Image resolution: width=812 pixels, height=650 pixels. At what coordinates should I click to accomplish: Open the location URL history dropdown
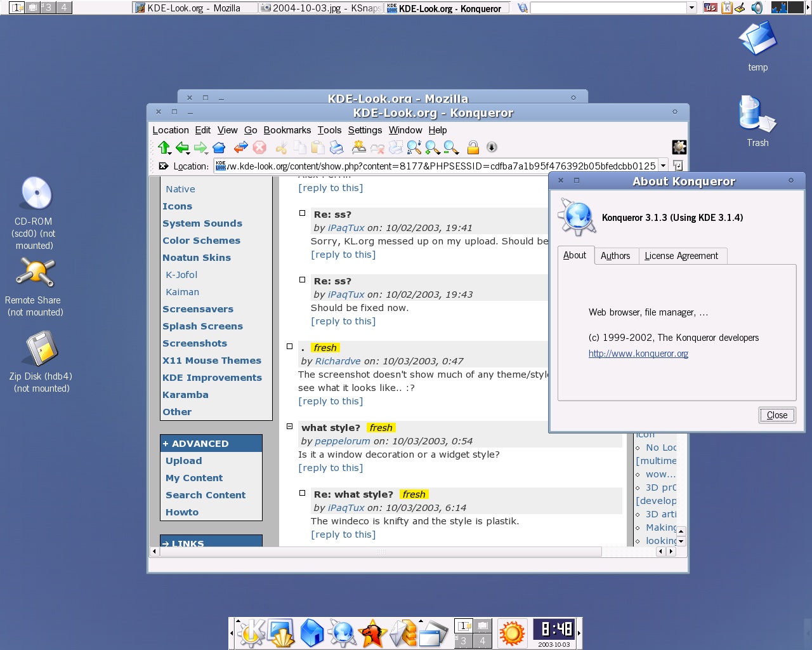pyautogui.click(x=664, y=166)
